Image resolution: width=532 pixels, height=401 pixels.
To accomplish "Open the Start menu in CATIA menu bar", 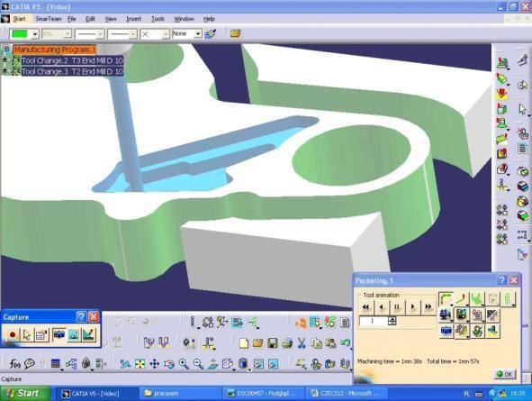I will point(19,19).
